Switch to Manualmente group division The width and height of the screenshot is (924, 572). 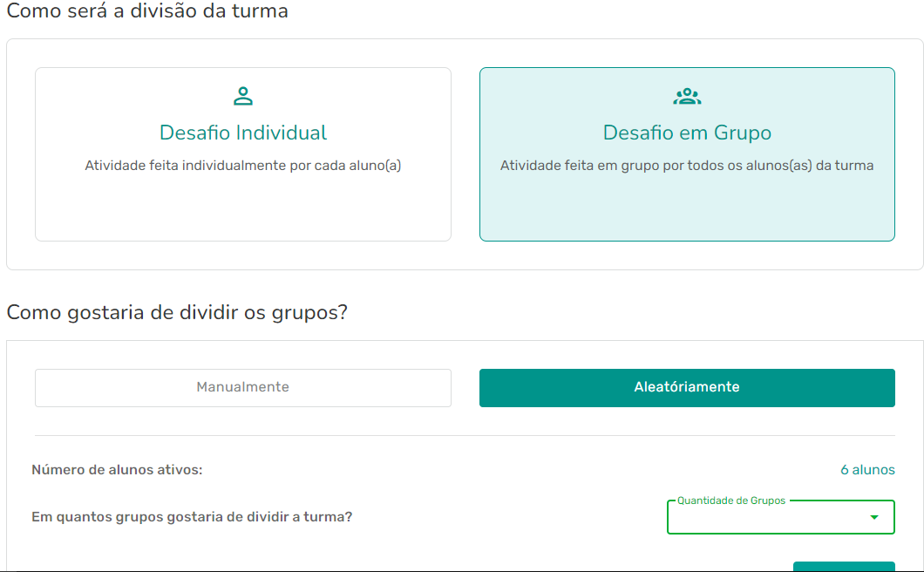[243, 387]
